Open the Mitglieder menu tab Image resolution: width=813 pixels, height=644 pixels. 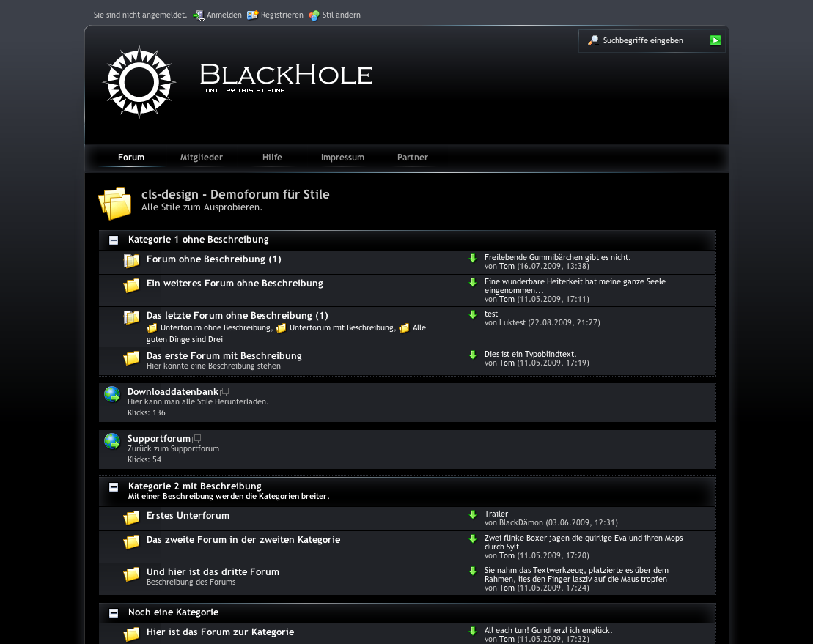coord(202,158)
